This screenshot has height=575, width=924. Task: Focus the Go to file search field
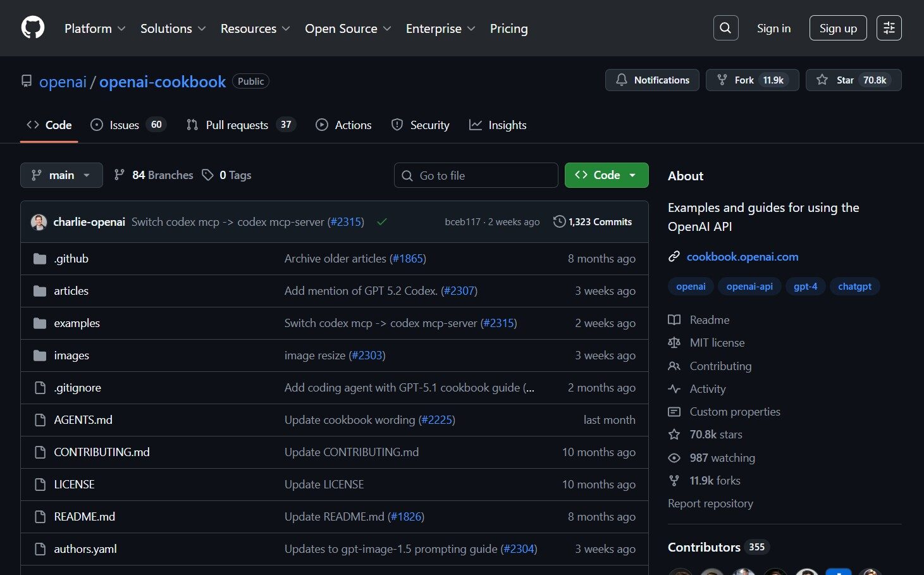pyautogui.click(x=476, y=175)
